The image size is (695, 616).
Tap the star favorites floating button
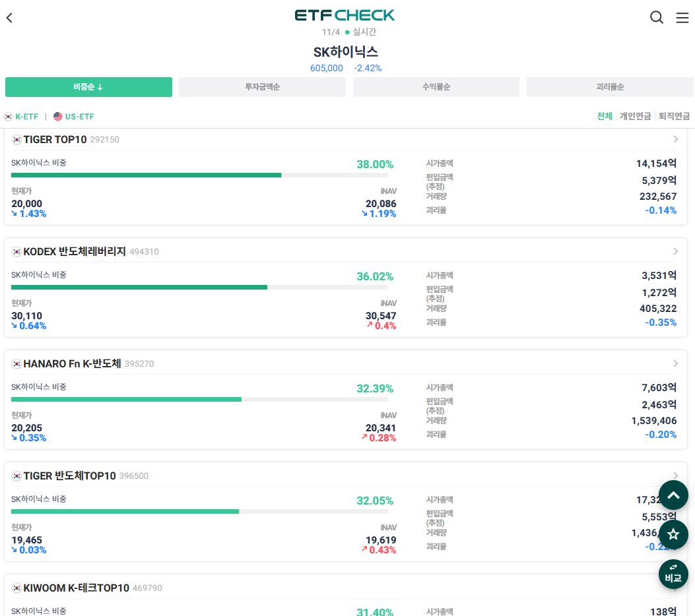673,534
